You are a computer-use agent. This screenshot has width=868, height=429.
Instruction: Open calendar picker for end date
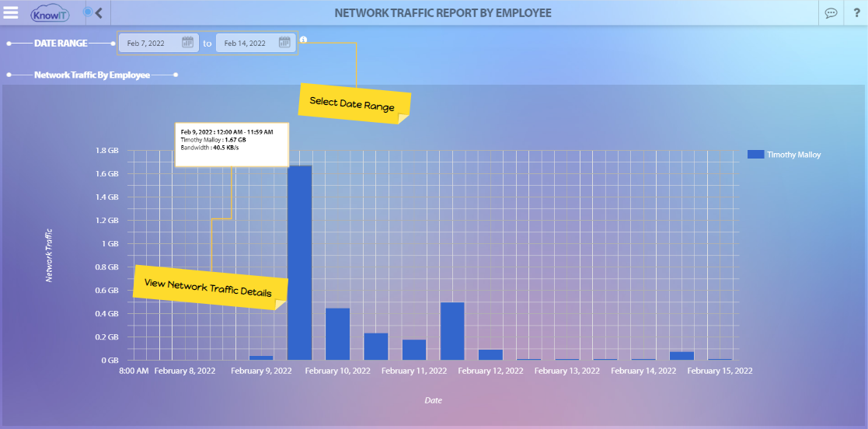[x=284, y=42]
